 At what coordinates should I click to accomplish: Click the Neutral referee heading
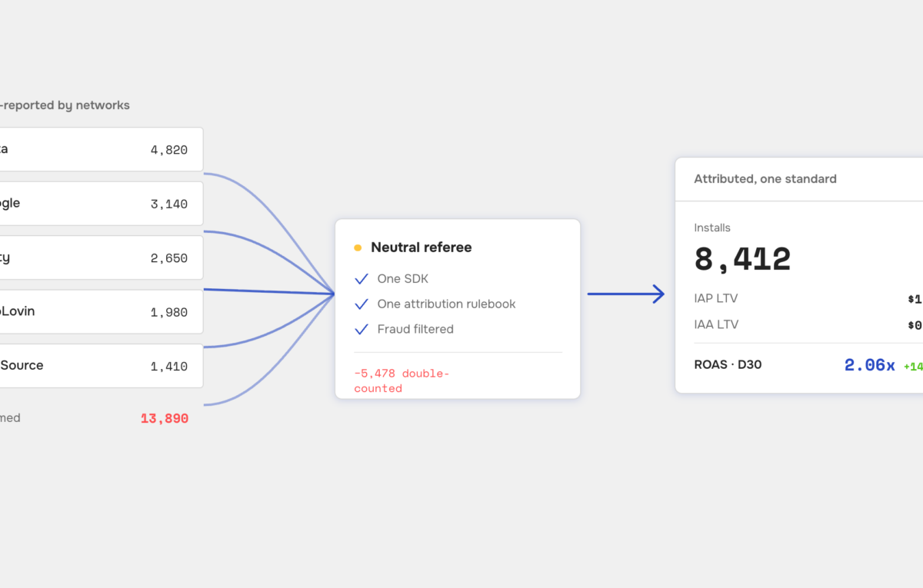(x=422, y=247)
